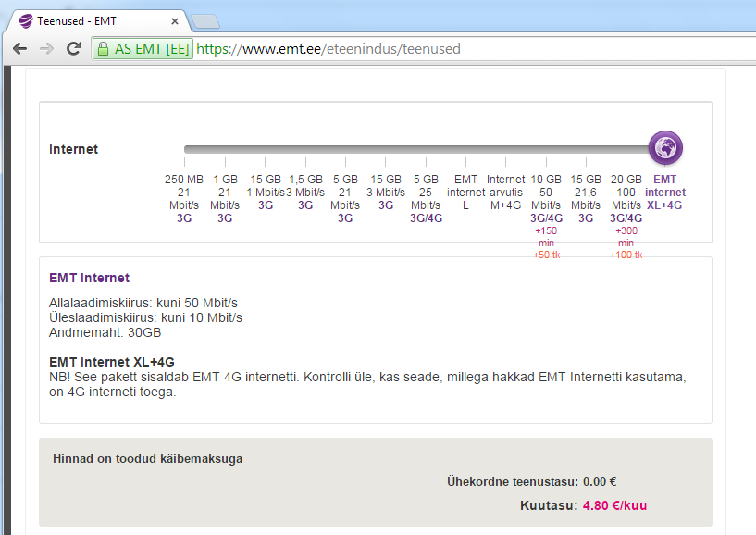The width and height of the screenshot is (756, 535).
Task: Click the NB! See pakett sisaldab note
Action: [367, 384]
